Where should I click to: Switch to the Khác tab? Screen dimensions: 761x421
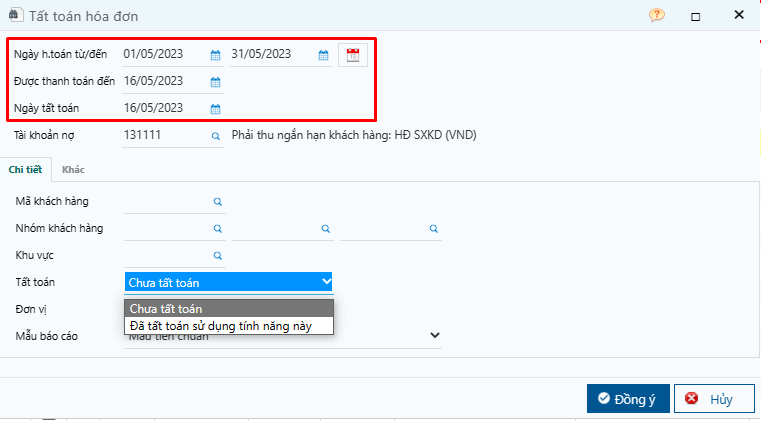click(x=73, y=169)
